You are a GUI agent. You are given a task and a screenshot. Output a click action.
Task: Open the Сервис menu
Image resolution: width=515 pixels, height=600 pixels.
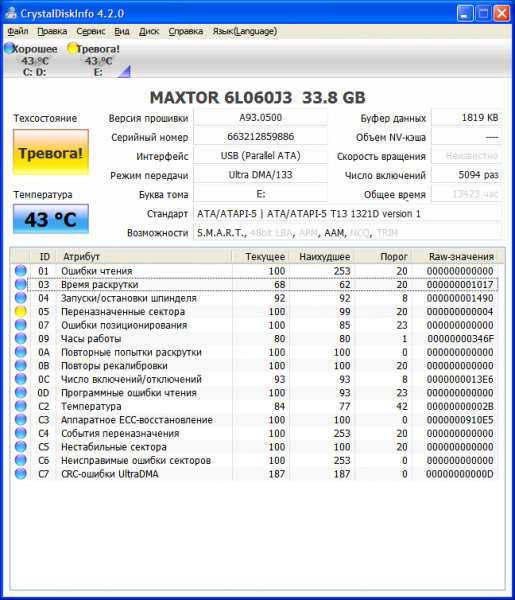(x=91, y=31)
